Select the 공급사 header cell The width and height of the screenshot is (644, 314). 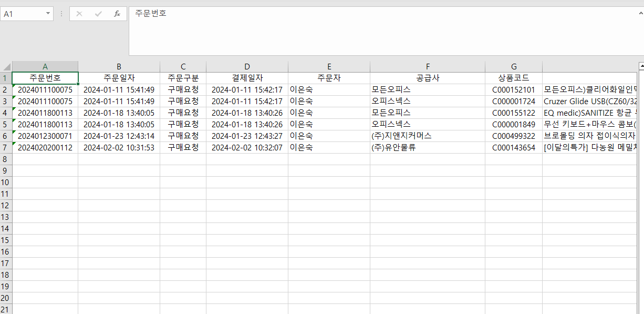point(427,78)
